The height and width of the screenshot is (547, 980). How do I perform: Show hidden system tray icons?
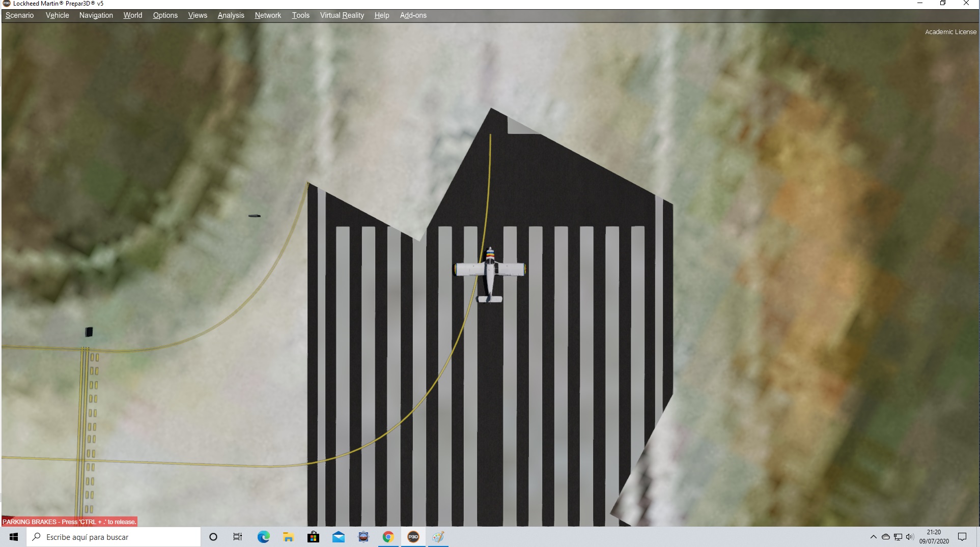click(x=873, y=537)
